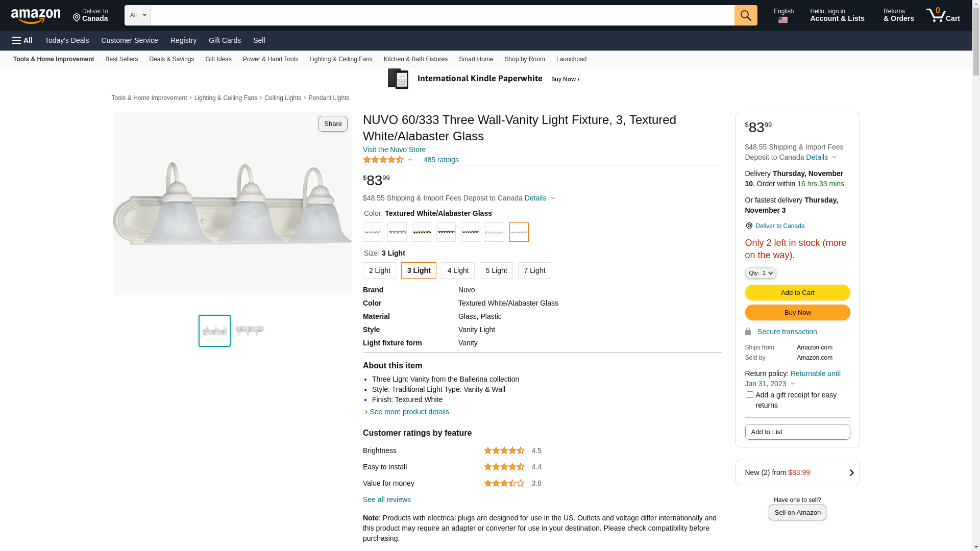Choose the 7 Light size option

534,270
